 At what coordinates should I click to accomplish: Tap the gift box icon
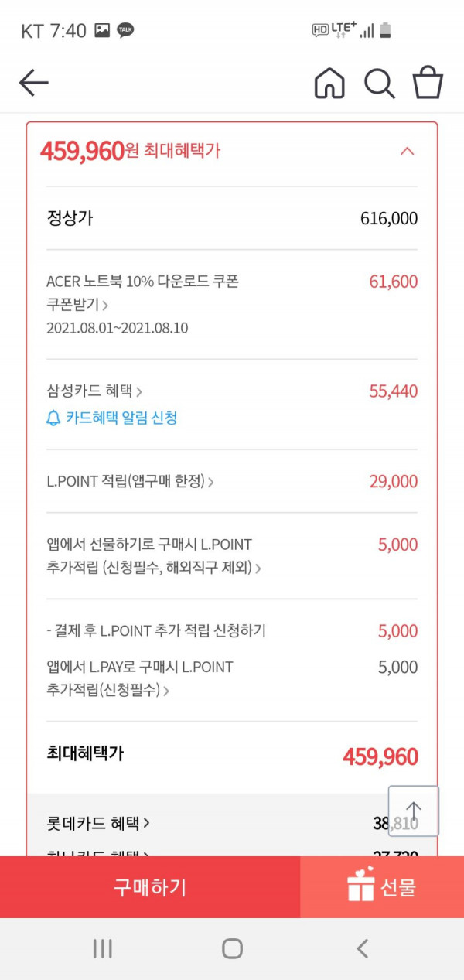click(361, 885)
